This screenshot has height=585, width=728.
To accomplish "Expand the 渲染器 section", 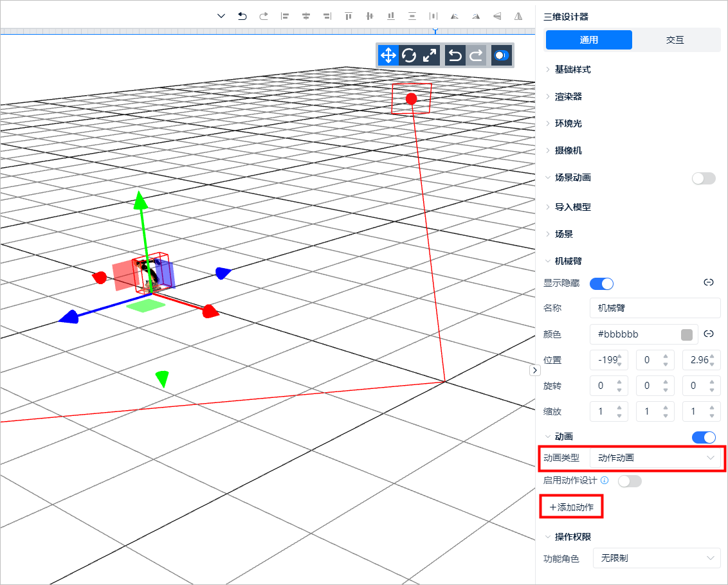I will tap(569, 96).
